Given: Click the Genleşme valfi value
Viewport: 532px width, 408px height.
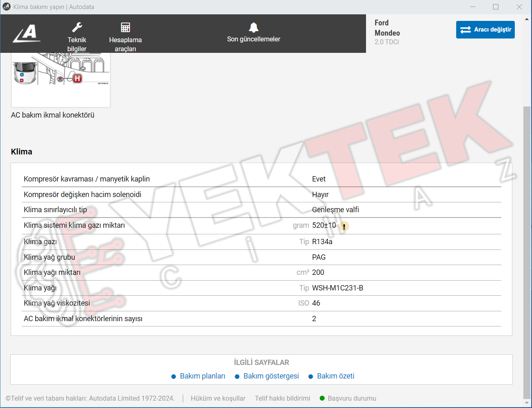Looking at the screenshot, I should coord(336,210).
